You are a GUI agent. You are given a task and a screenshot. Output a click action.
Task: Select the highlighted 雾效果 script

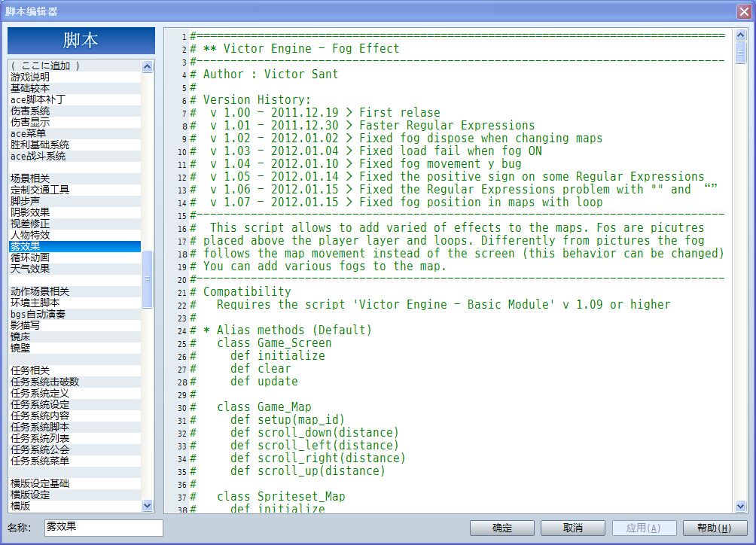(75, 246)
